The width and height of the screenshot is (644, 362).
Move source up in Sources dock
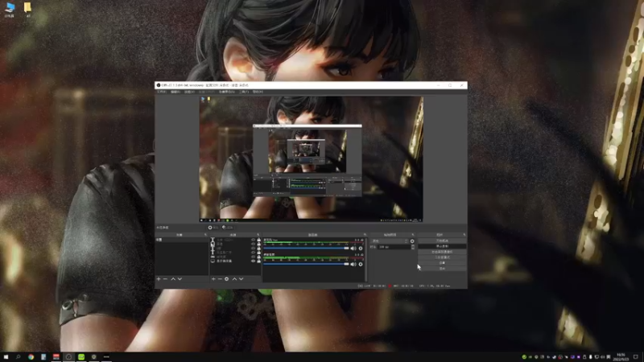(x=234, y=279)
